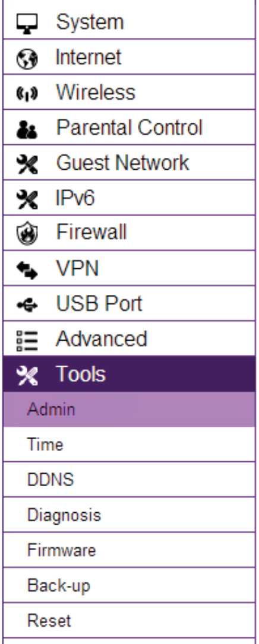Open the Reset page
This screenshot has width=259, height=644.
[x=129, y=621]
